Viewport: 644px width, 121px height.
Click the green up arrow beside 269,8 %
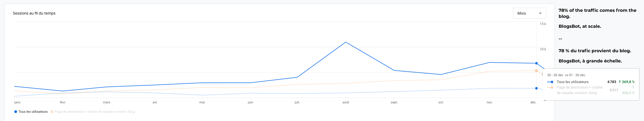[x=620, y=82]
